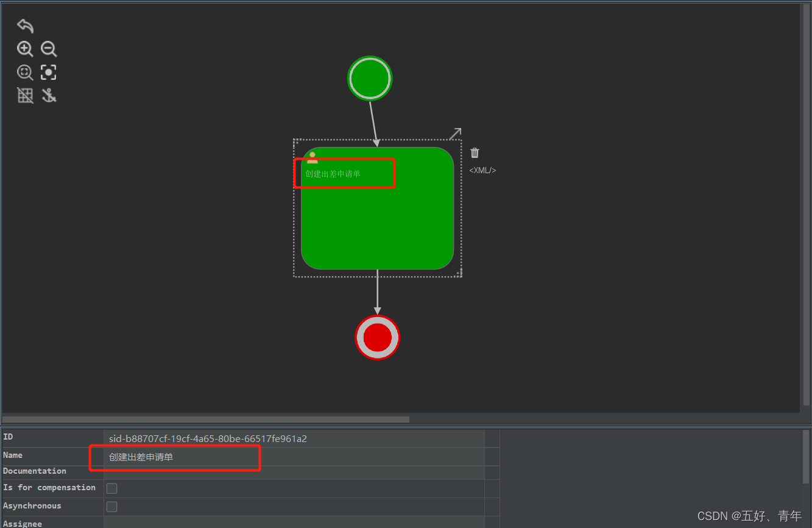Click the properties panel vertical scrollbar
Viewport: 812px width, 528px height.
807,456
